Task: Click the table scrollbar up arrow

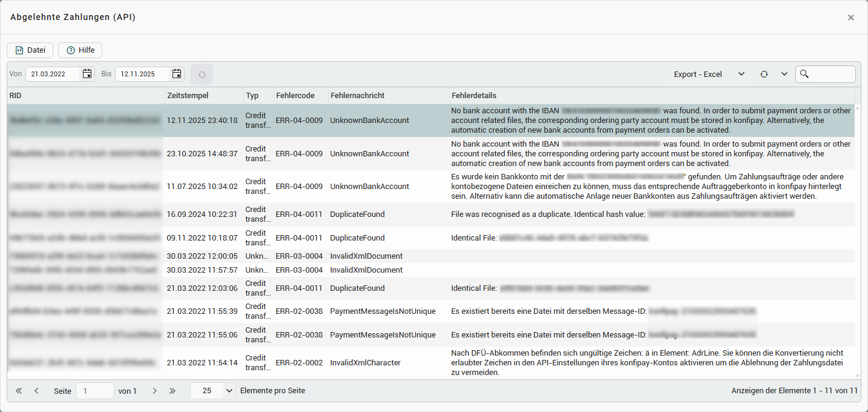Action: tap(857, 110)
